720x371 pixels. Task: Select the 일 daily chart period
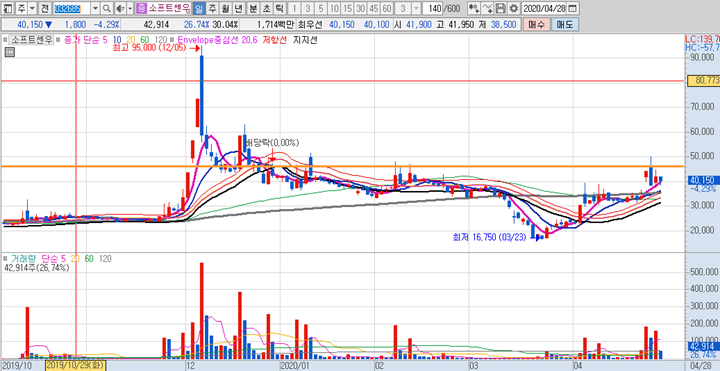(199, 8)
